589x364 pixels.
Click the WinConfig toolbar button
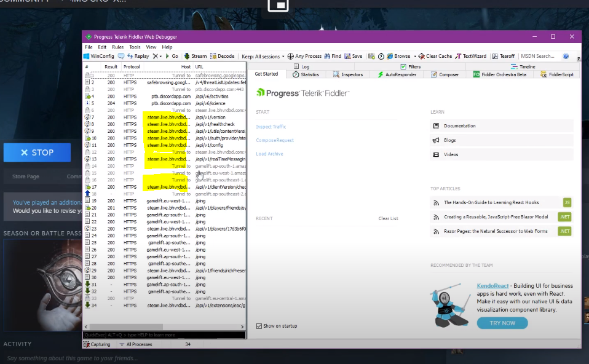(x=99, y=56)
